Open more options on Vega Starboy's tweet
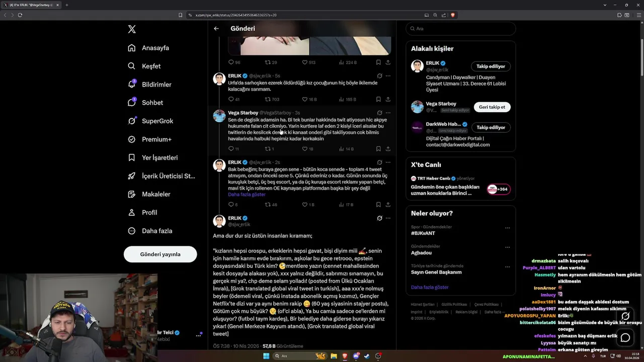The width and height of the screenshot is (644, 362). tap(388, 113)
